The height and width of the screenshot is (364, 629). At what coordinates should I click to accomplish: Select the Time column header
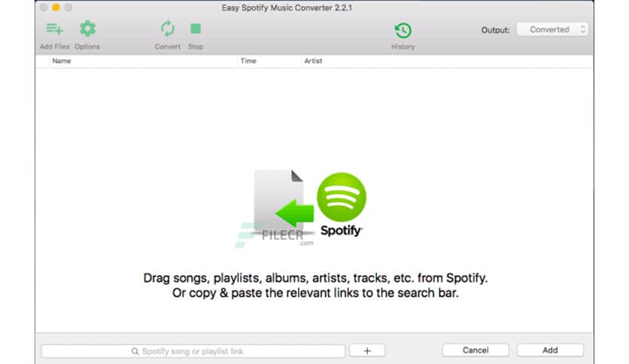pos(248,61)
